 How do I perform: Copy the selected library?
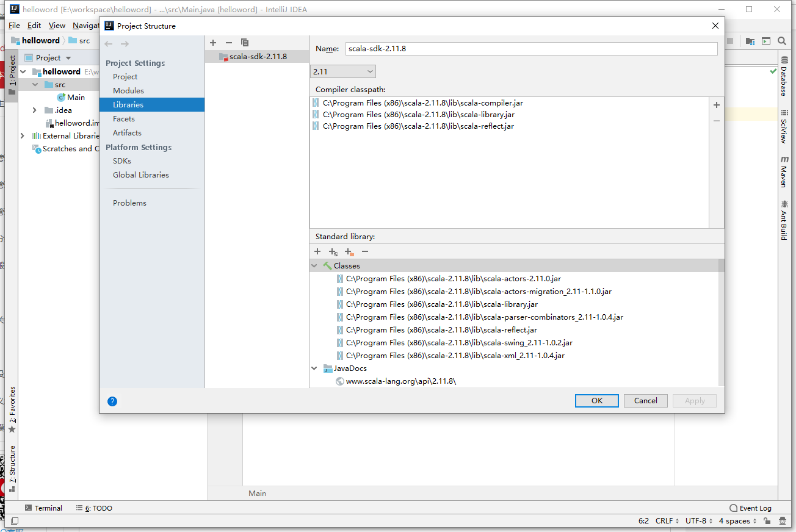[x=245, y=43]
